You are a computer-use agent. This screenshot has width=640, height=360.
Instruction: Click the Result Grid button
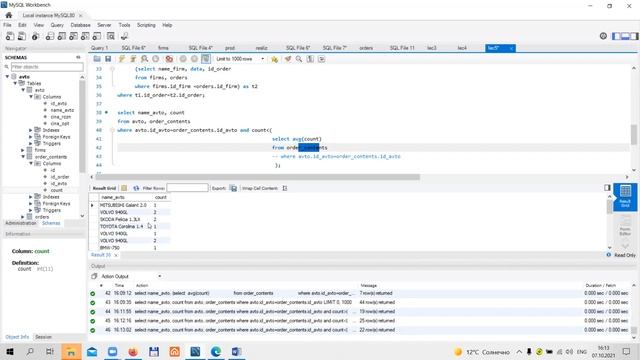pos(104,188)
